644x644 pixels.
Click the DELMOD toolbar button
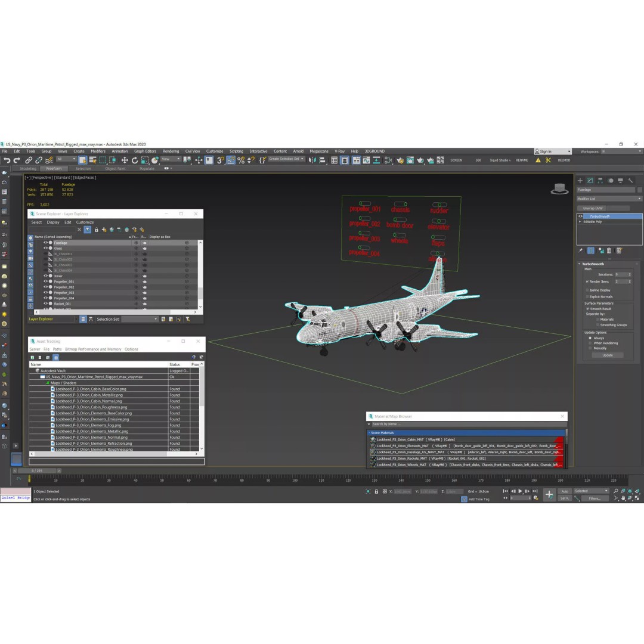pyautogui.click(x=564, y=160)
